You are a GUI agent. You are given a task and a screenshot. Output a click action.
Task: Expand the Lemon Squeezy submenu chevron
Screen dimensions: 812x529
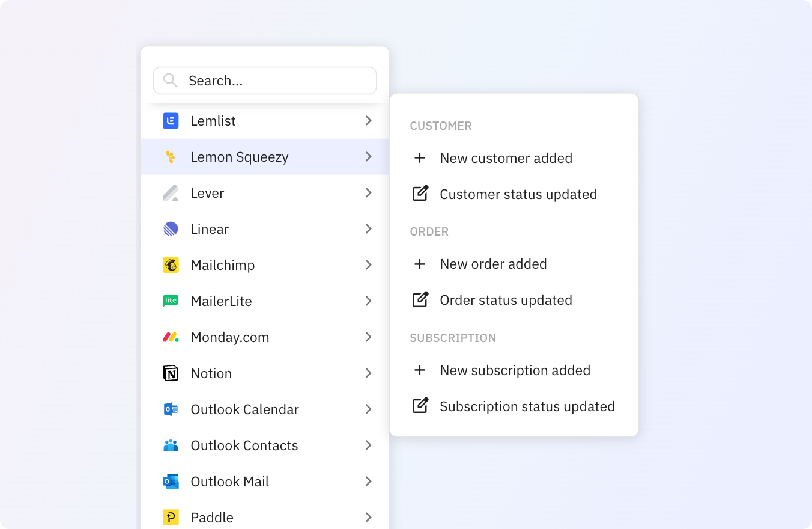(369, 157)
